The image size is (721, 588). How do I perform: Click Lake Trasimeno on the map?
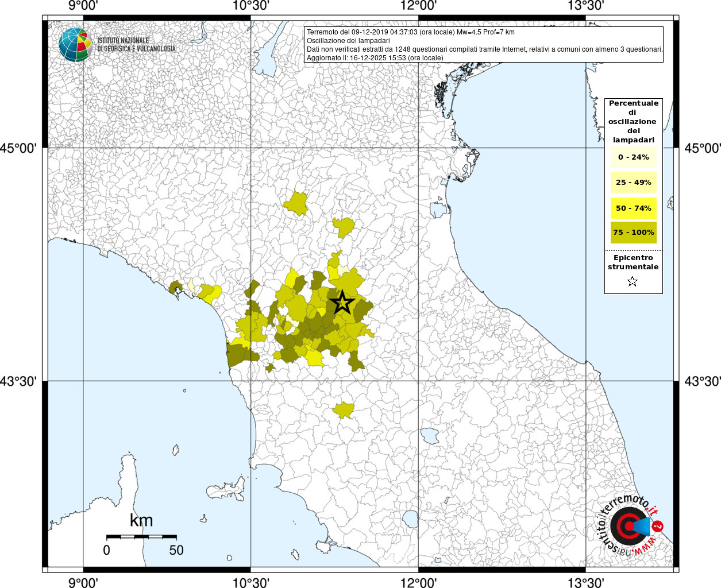[x=429, y=436]
